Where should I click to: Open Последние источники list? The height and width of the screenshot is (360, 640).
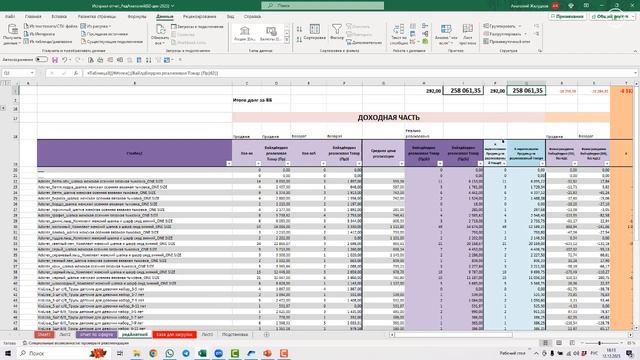click(x=104, y=34)
